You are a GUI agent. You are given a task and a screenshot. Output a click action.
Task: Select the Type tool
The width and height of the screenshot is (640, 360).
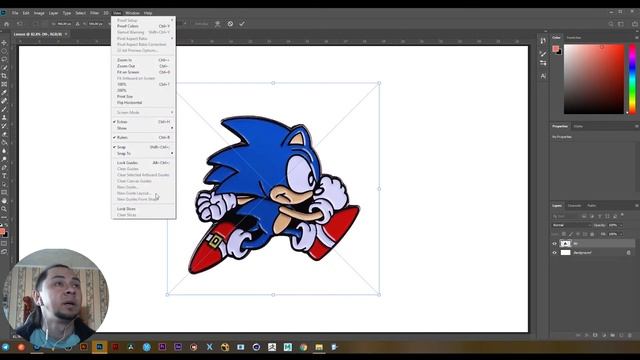[4, 176]
